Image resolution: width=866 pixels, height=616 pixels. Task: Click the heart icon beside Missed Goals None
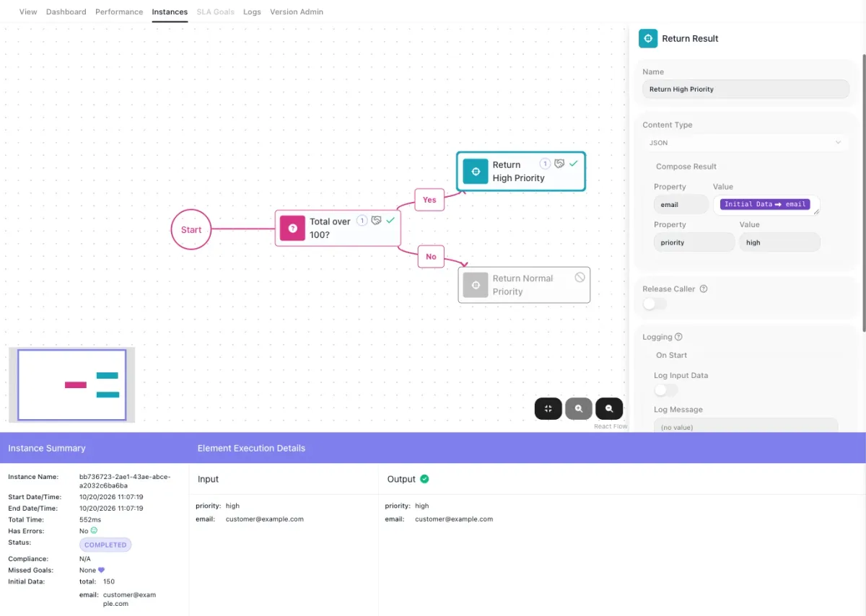pos(101,570)
